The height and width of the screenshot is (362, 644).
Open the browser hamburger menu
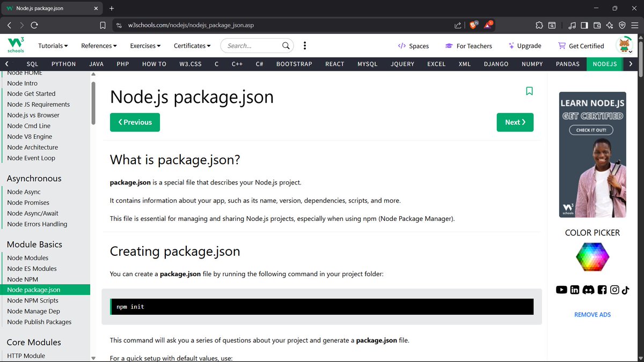[x=634, y=25]
